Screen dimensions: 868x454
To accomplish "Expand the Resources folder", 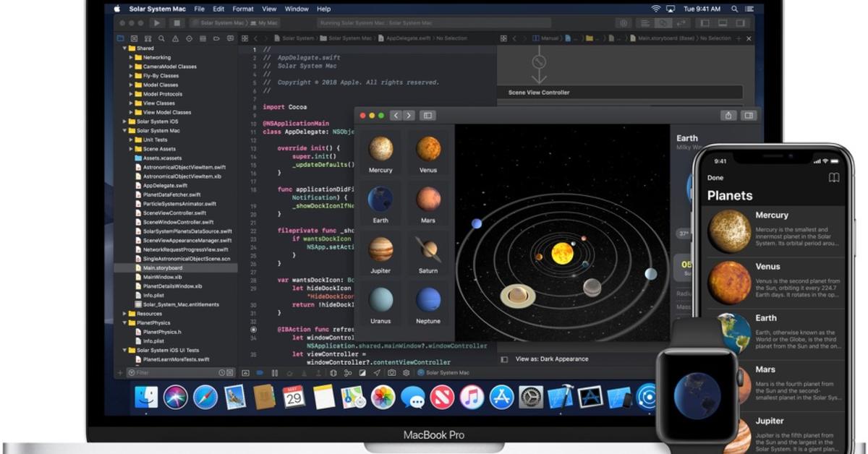I will pyautogui.click(x=124, y=314).
